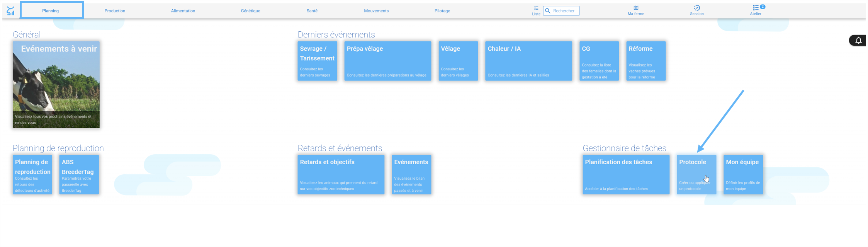This screenshot has height=247, width=868.
Task: Open the Vêlage tile
Action: (459, 61)
